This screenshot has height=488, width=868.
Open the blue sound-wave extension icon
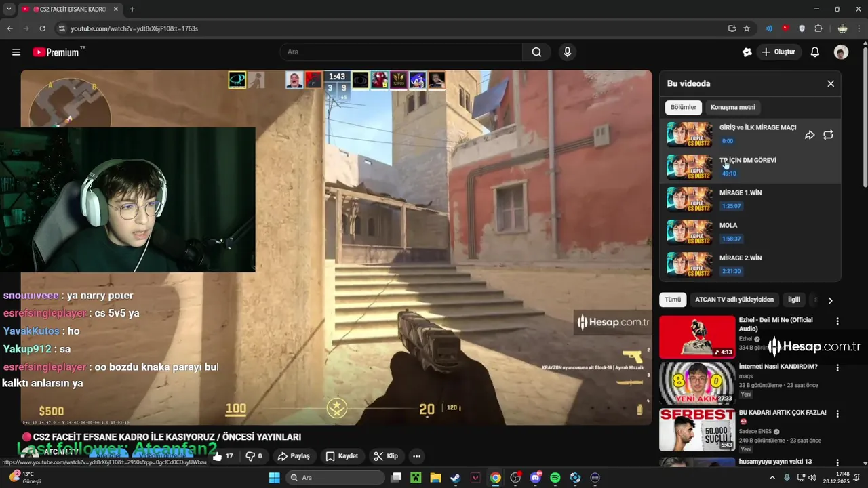[769, 28]
